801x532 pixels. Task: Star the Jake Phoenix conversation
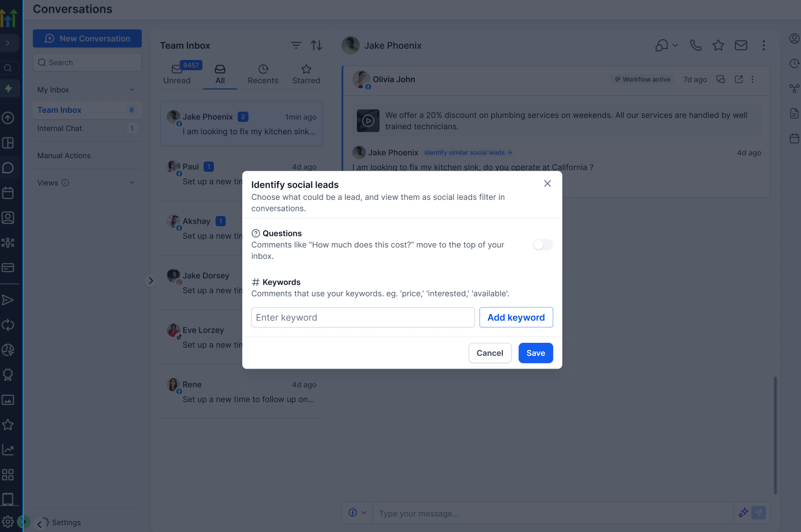718,45
